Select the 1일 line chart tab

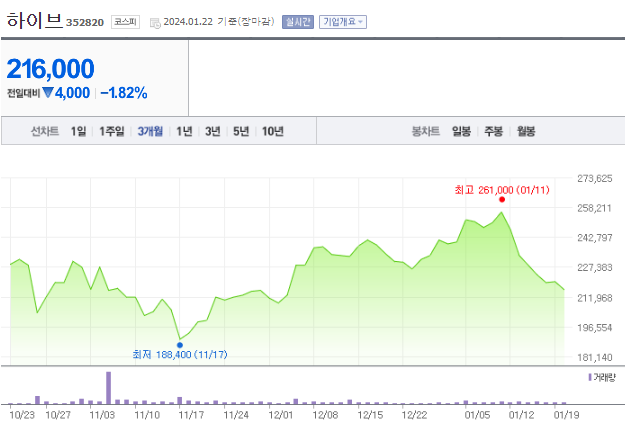coord(78,131)
